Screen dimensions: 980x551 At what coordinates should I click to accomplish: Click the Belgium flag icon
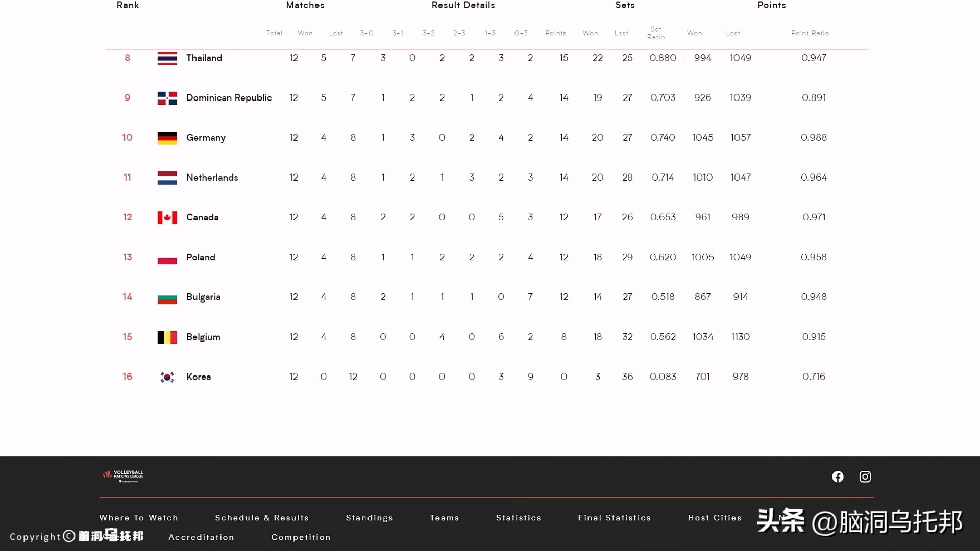(x=167, y=337)
